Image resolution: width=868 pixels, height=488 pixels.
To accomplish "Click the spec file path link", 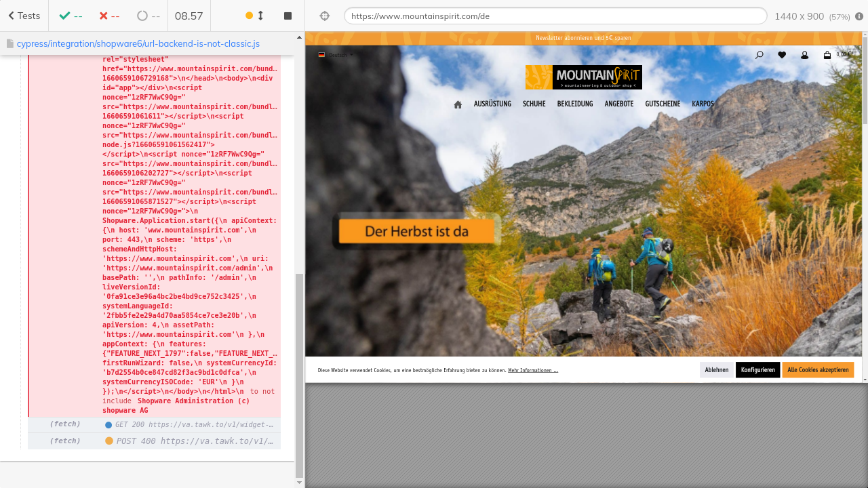I will tap(138, 43).
